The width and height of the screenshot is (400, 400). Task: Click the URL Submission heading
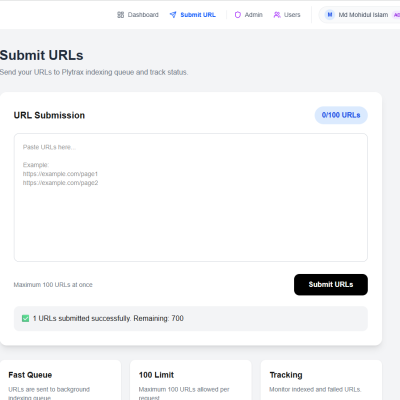tap(49, 115)
